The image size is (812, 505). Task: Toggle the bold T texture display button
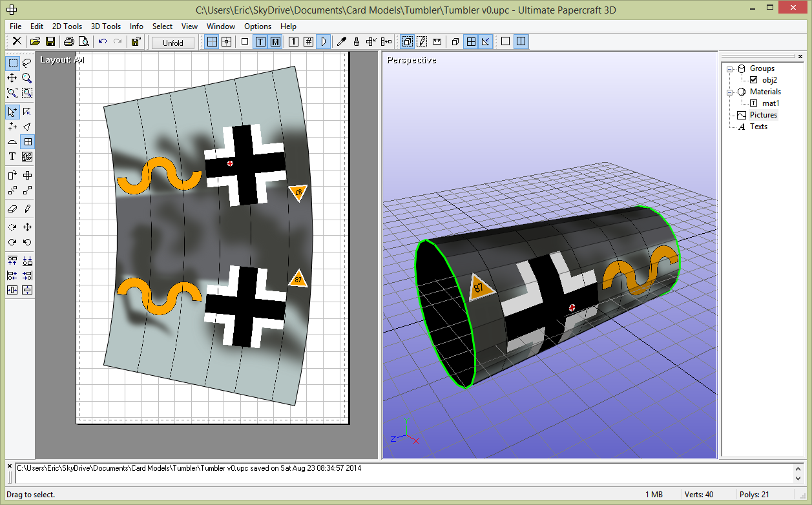point(260,42)
